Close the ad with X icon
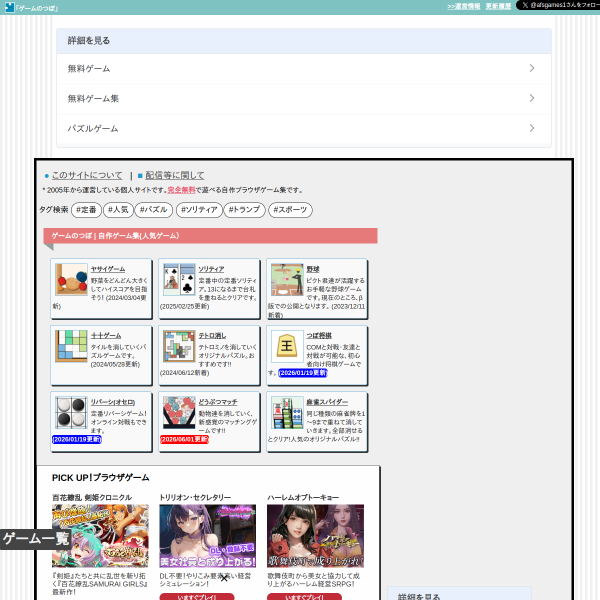This screenshot has height=600, width=600. click(x=224, y=578)
